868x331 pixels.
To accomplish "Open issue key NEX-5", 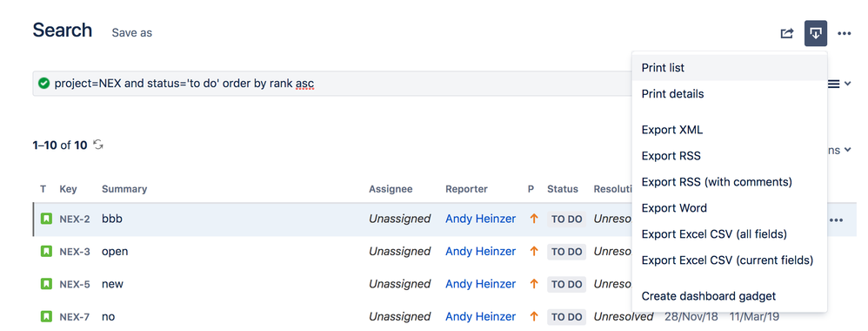I will (74, 285).
